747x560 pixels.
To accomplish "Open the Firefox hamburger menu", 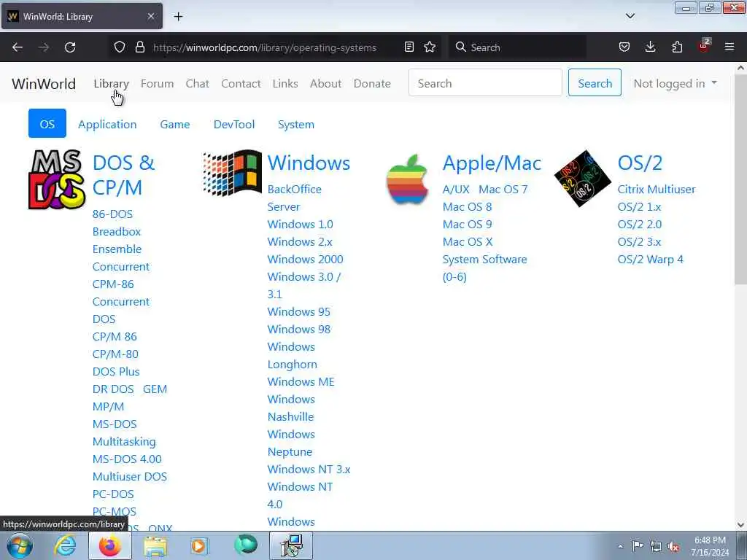I will [729, 47].
